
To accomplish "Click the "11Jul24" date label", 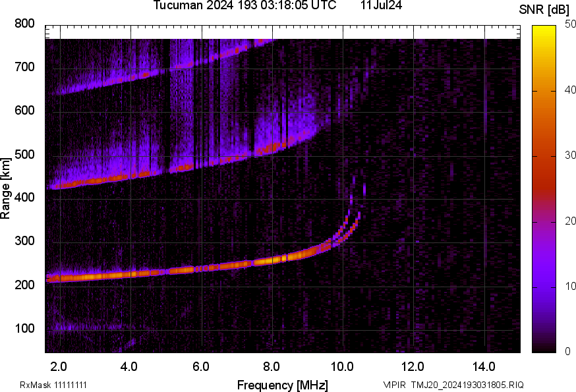I will [x=382, y=6].
